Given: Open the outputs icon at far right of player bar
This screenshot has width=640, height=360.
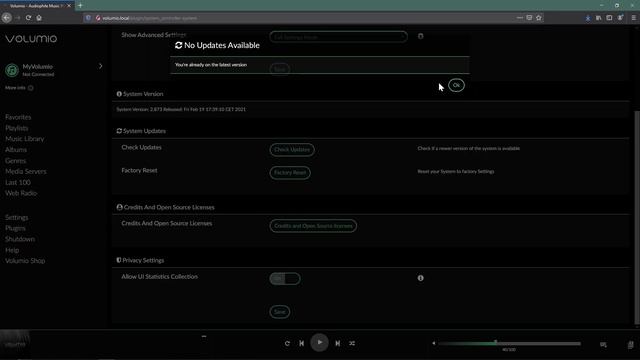Looking at the screenshot, I should [x=631, y=345].
